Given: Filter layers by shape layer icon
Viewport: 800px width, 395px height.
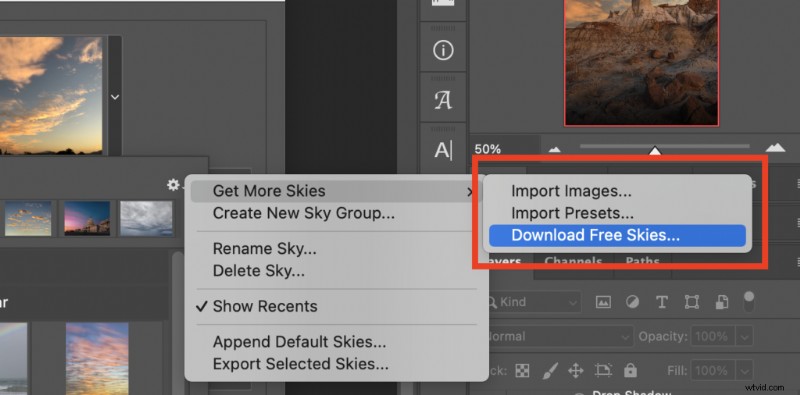Looking at the screenshot, I should [691, 302].
